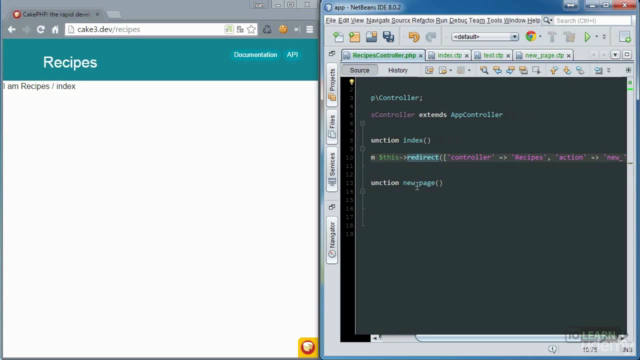Open the Files side panel
This screenshot has width=640, height=360.
332,127
